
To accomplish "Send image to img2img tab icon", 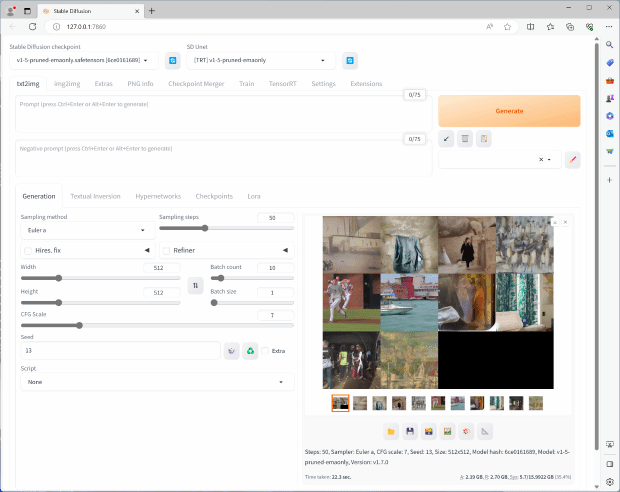I will click(447, 431).
